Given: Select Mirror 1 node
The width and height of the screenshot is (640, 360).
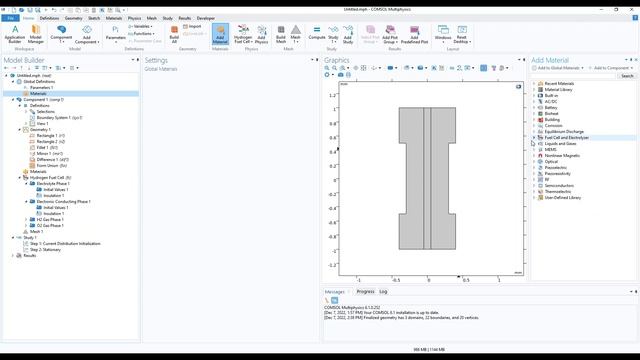Looking at the screenshot, I should pos(49,153).
